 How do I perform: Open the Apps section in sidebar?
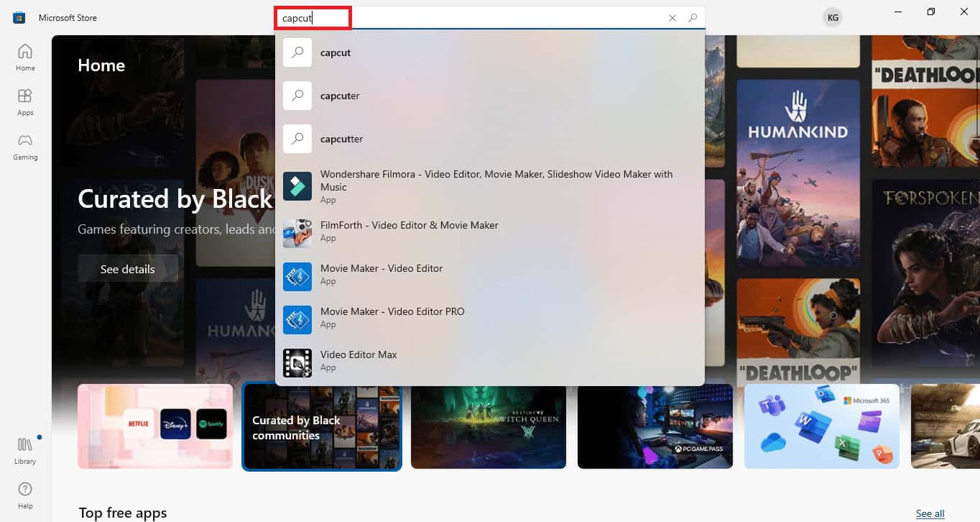[25, 102]
